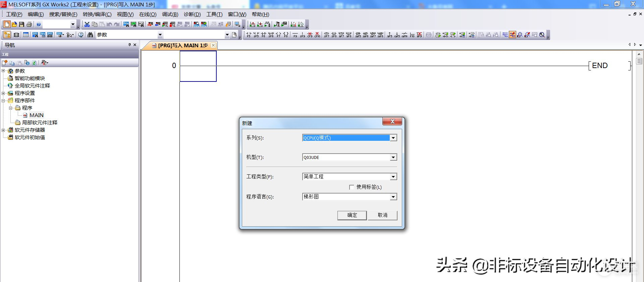
Task: Click the binoculars find device icon
Action: 90,35
